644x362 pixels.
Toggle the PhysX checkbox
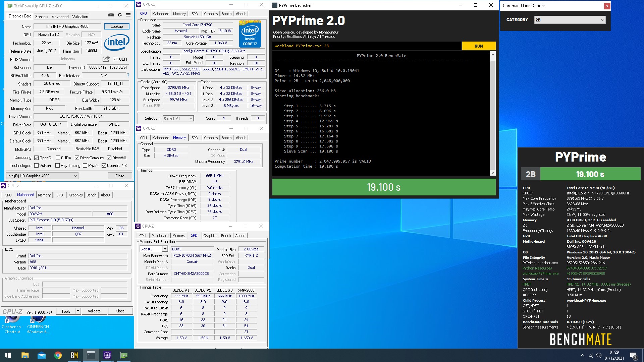coord(85,165)
